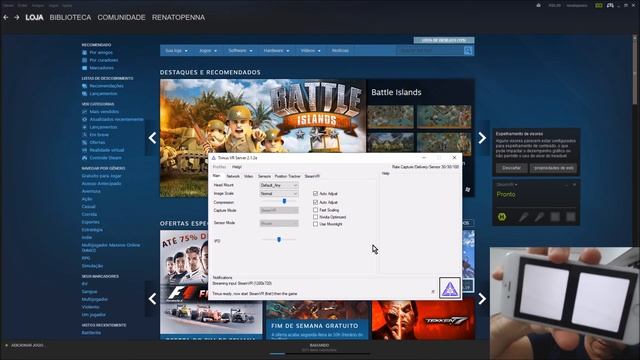The width and height of the screenshot is (640, 360).
Task: Click first base station icon in SteamVR
Action: click(555, 217)
